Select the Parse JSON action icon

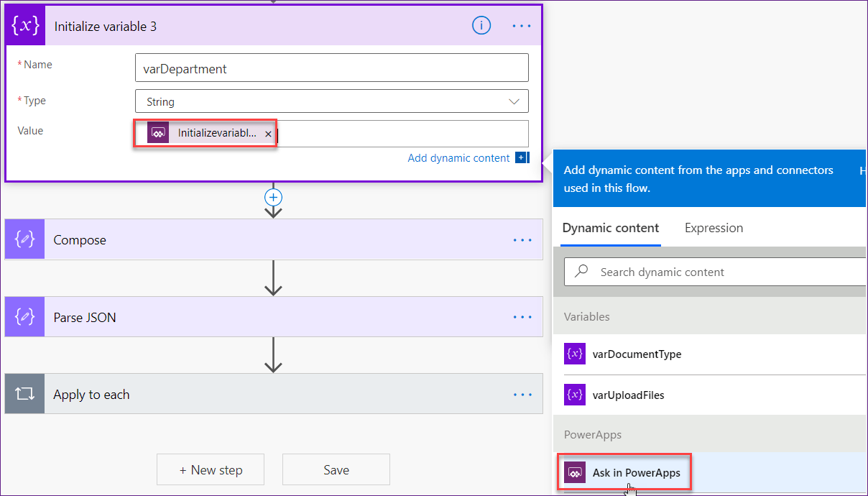coord(24,316)
